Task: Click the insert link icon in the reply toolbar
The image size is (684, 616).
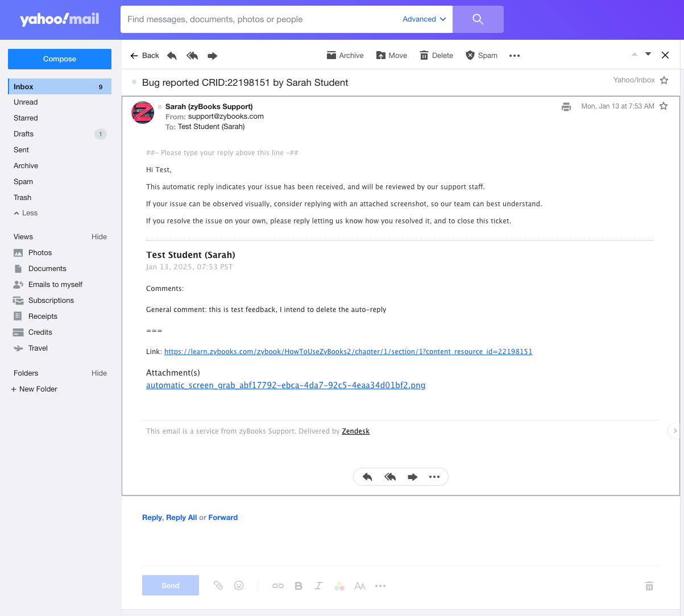Action: tap(278, 586)
